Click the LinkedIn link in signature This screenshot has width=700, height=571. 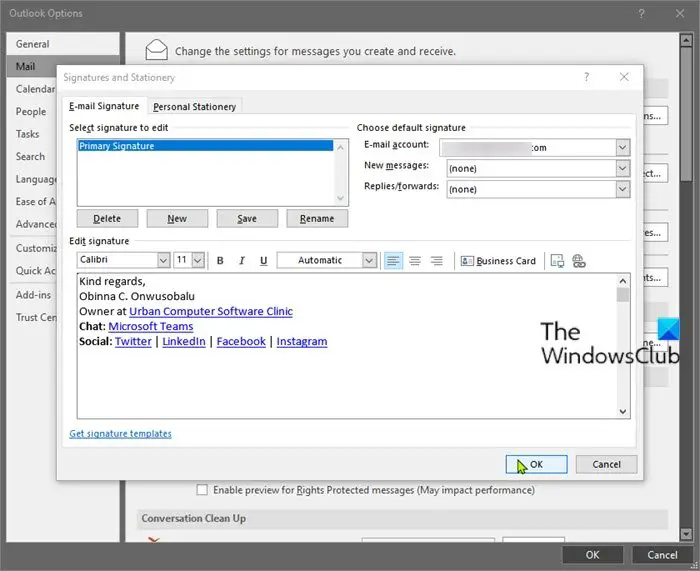184,342
